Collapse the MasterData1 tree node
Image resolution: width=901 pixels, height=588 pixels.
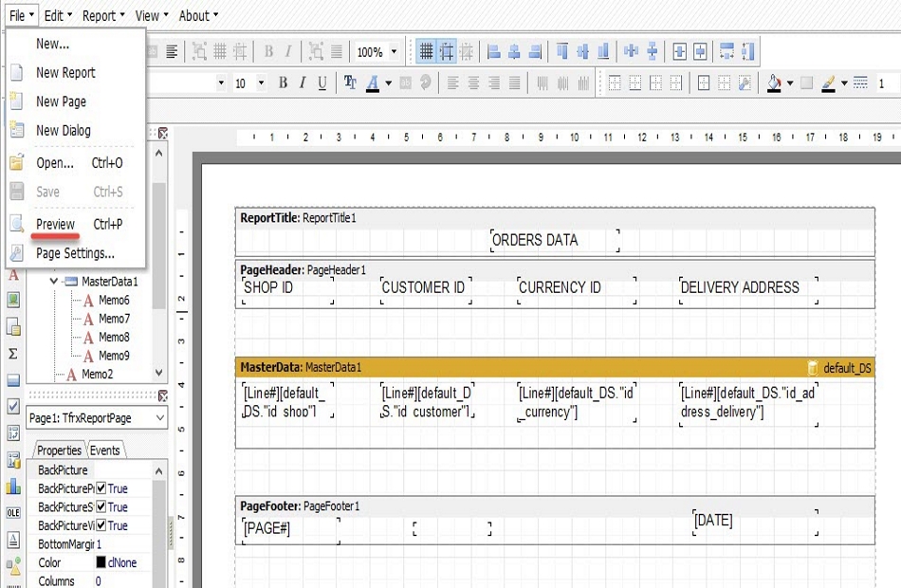coord(54,282)
